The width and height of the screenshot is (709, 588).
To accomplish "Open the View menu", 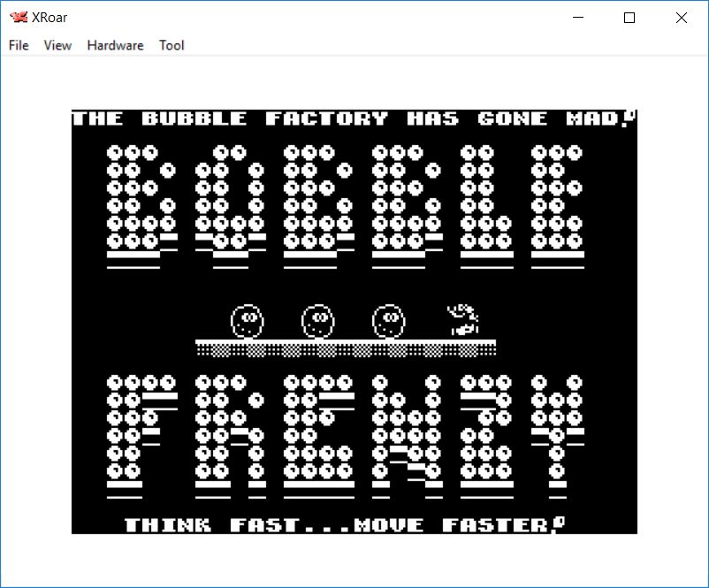I will click(x=57, y=45).
